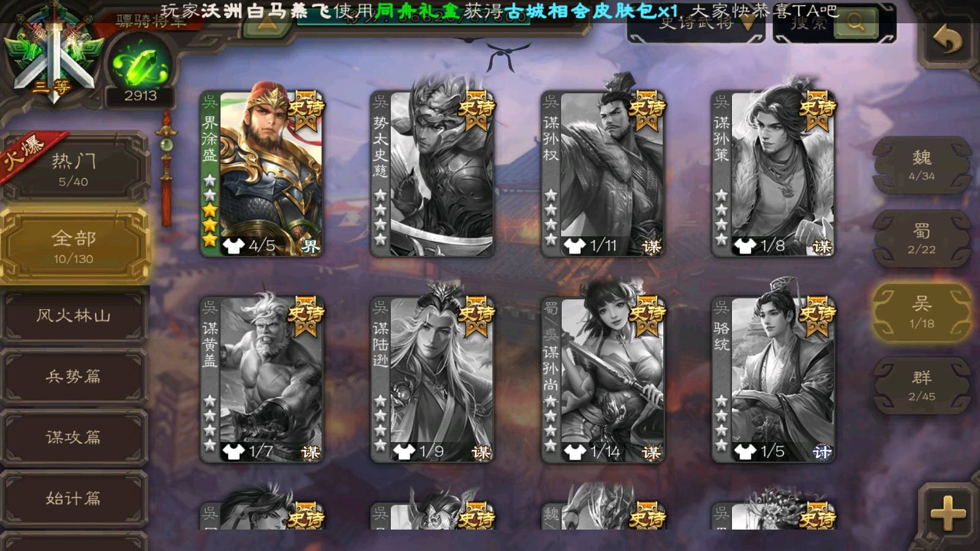
Task: Tap the gold plus button
Action: (948, 513)
